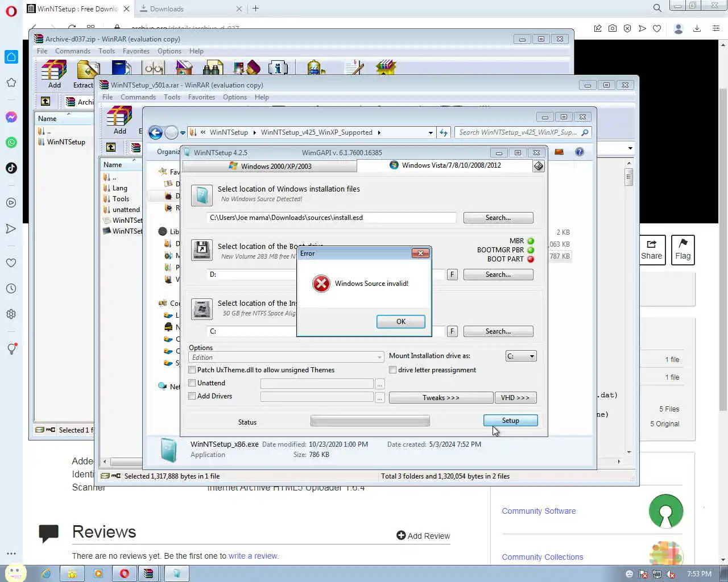Open Explorer recent pages dropdown arrow
The image size is (728, 582).
[183, 132]
